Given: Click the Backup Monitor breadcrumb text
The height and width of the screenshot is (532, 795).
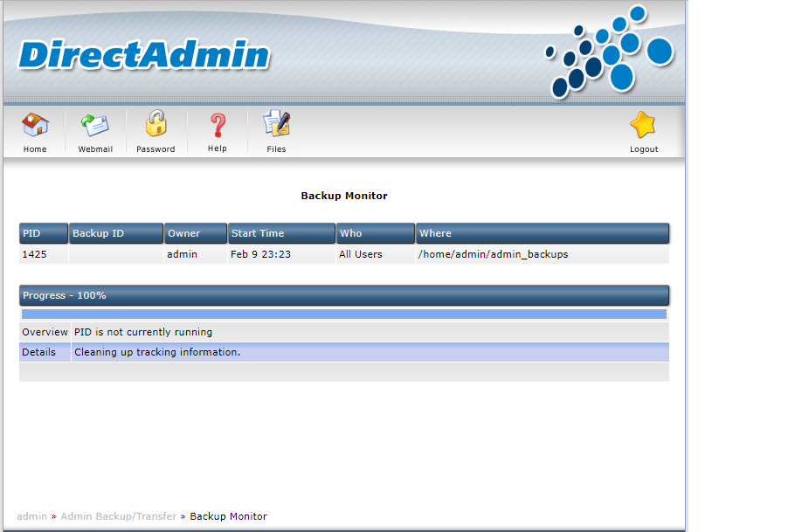Looking at the screenshot, I should click(228, 516).
